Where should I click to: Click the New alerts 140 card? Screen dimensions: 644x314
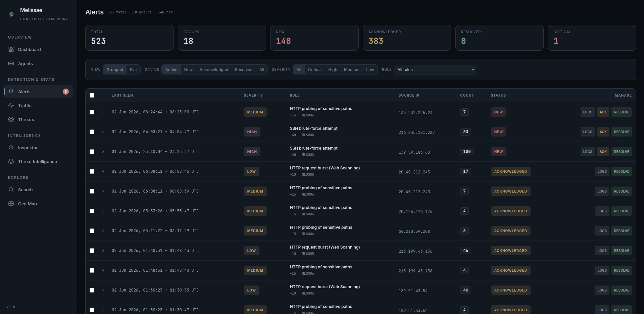click(x=314, y=38)
